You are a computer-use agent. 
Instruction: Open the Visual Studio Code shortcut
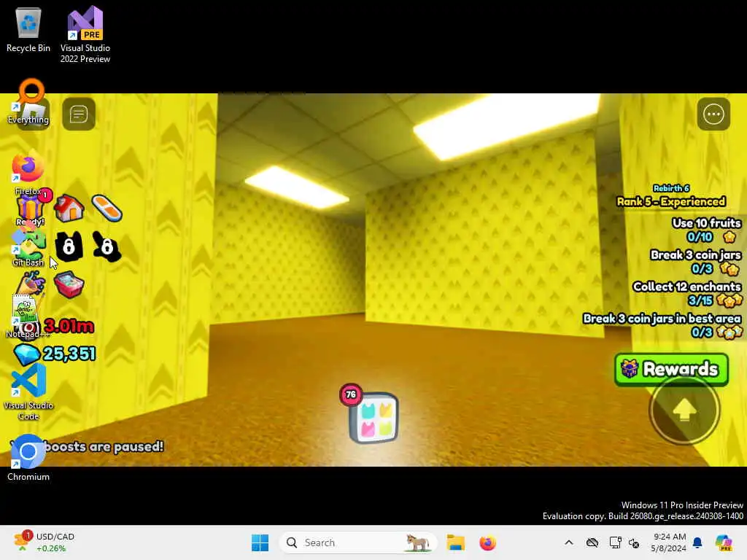coord(28,392)
